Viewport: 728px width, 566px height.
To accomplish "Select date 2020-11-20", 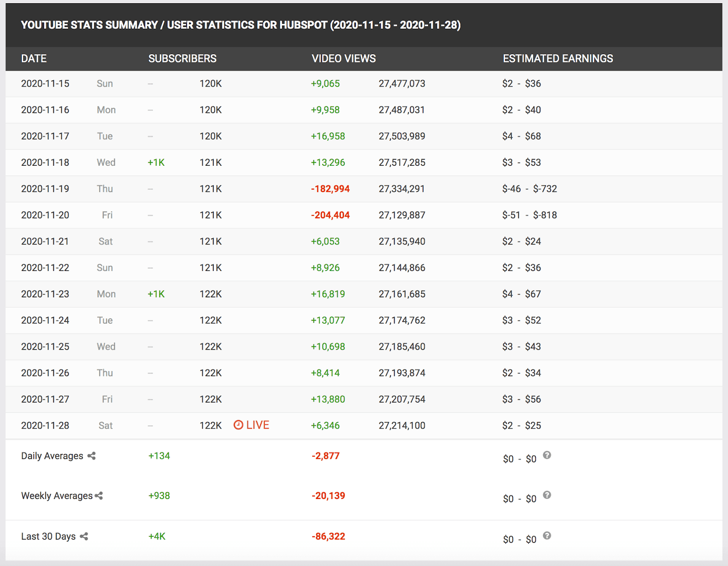I will [45, 215].
